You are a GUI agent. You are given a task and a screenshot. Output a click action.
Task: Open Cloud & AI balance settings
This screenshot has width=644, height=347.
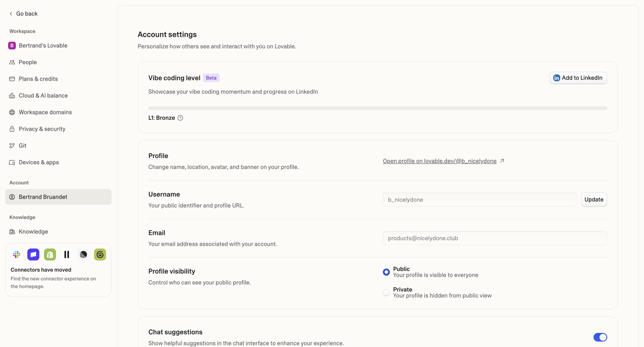[58, 95]
